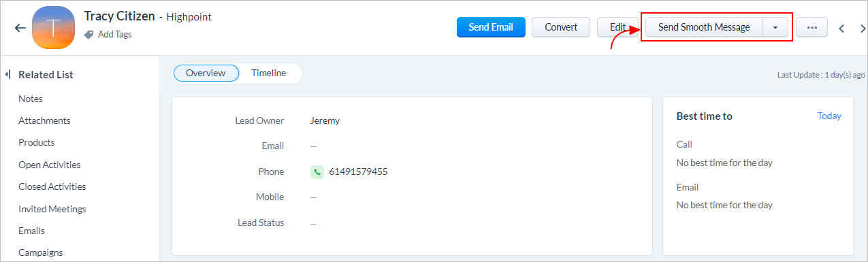Click the Convert button
This screenshot has width=868, height=262.
click(x=561, y=27)
